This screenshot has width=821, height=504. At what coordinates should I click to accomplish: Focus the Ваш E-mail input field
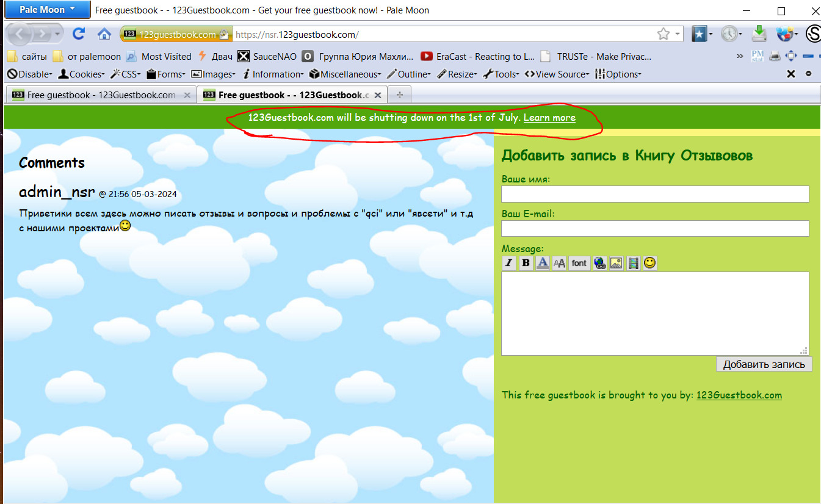tap(655, 228)
